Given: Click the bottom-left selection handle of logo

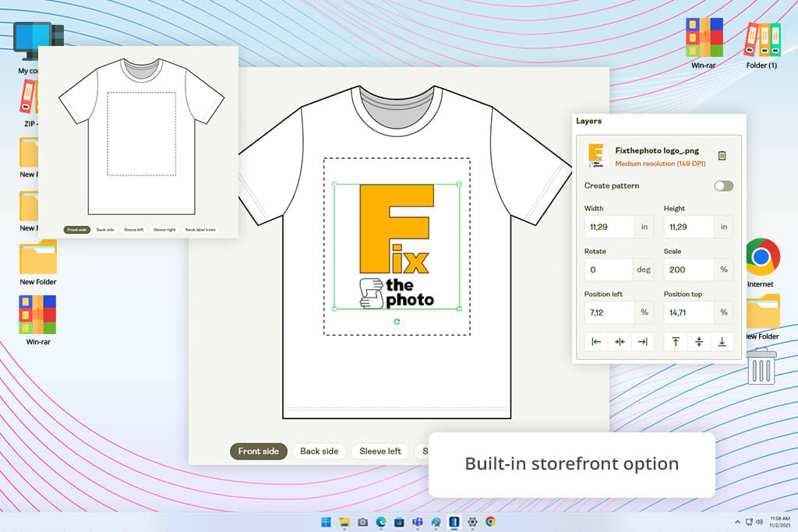Looking at the screenshot, I should pos(334,308).
